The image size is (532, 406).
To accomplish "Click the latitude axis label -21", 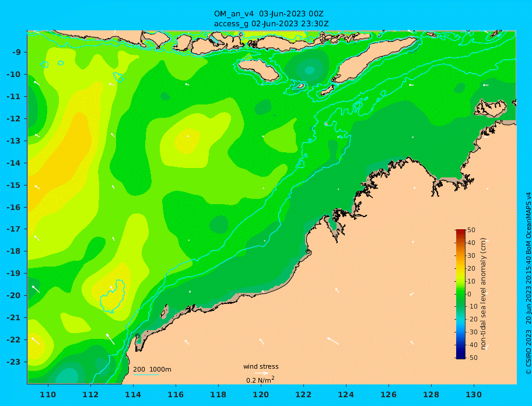I will [x=13, y=318].
